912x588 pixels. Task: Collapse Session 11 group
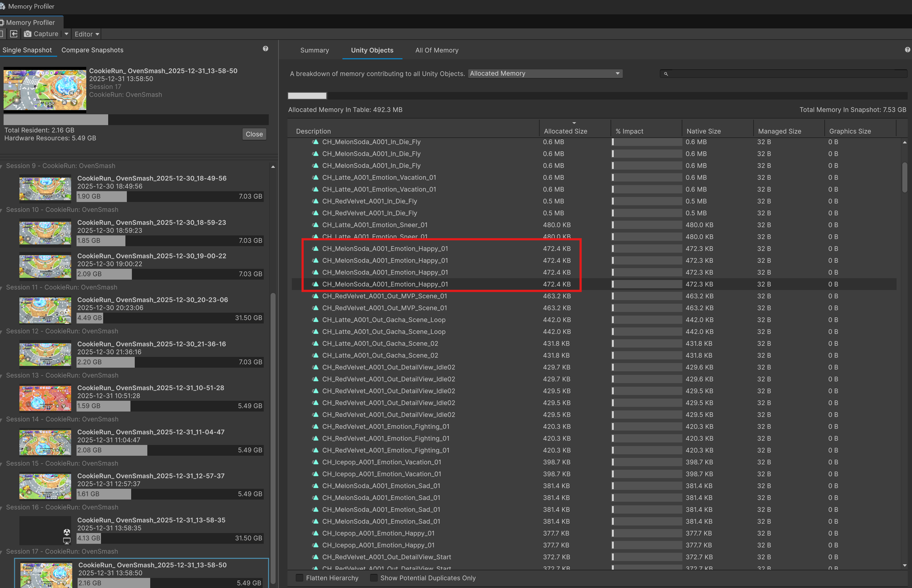pyautogui.click(x=2, y=288)
